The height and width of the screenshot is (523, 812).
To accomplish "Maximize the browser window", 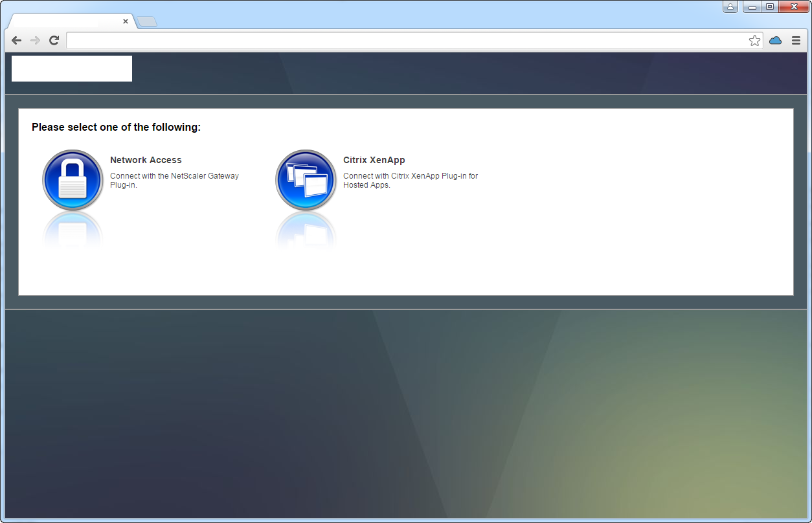I will coord(770,7).
